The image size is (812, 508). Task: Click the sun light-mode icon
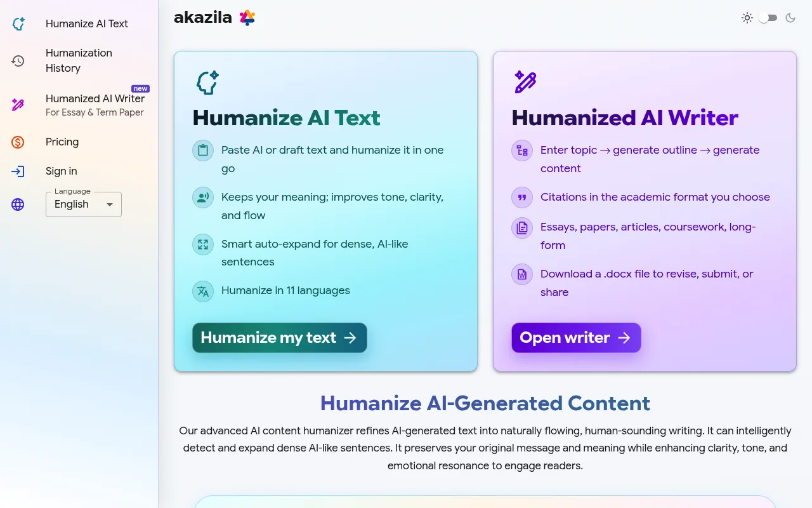[x=747, y=18]
